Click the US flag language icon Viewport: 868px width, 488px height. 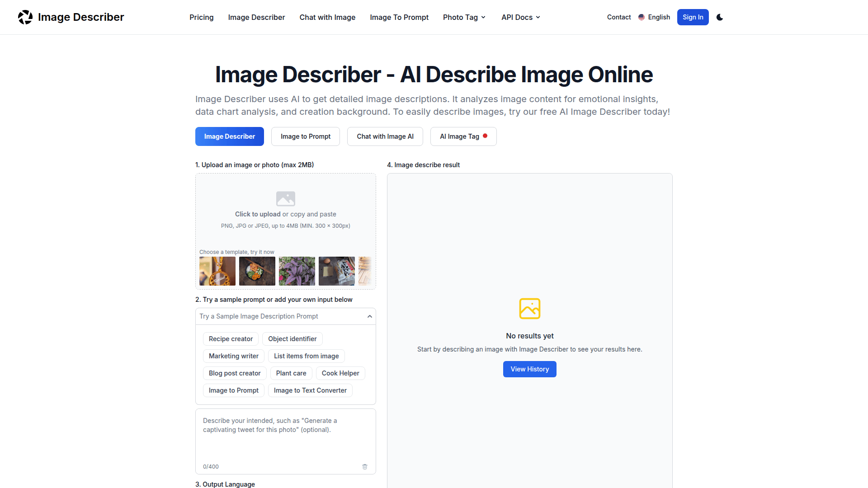click(x=641, y=17)
